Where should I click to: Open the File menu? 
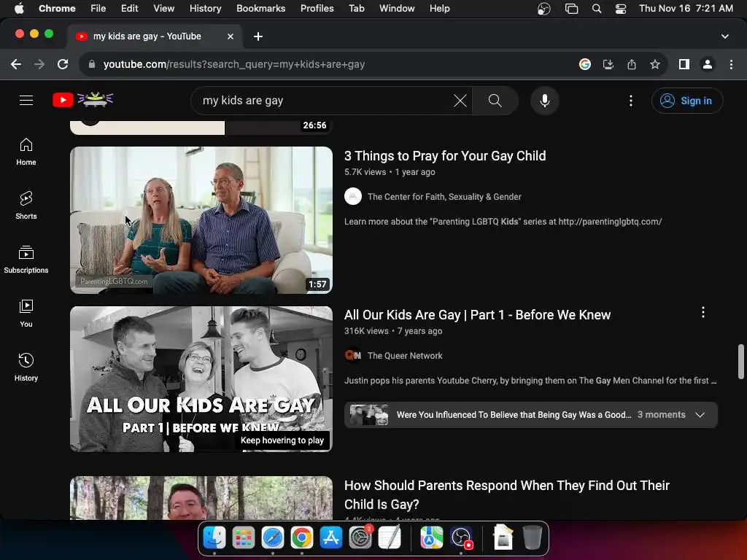click(x=98, y=8)
